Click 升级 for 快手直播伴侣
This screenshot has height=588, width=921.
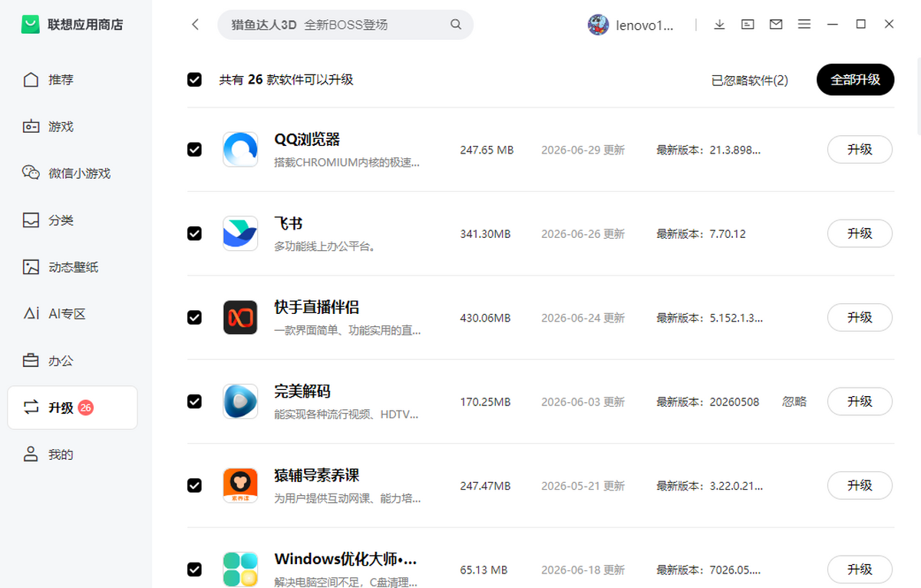[860, 317]
